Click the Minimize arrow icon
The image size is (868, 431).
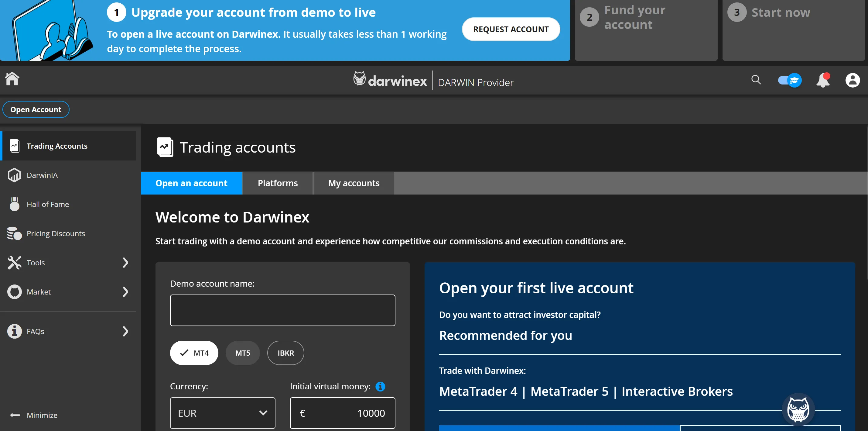[15, 415]
